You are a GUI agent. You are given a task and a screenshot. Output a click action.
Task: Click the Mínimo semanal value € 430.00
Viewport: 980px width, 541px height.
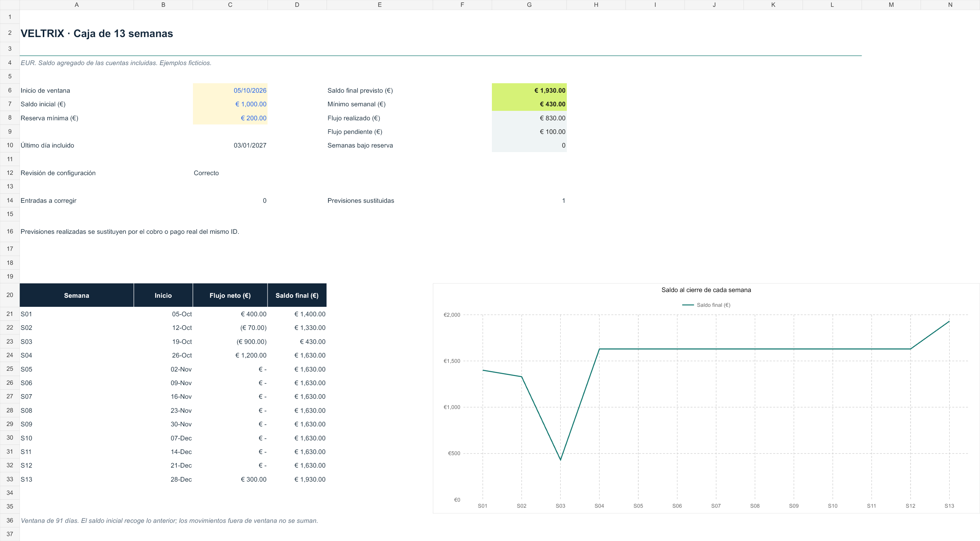tap(529, 104)
